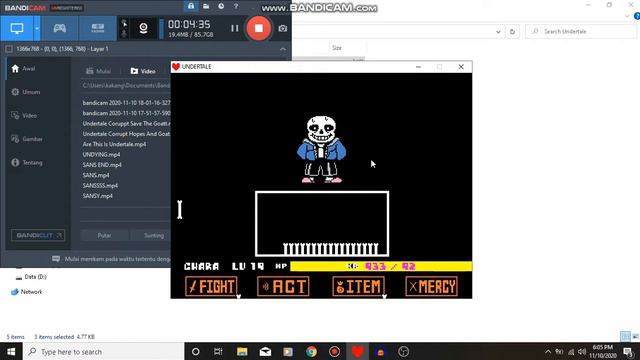
Task: Open Network in Explorer navigation pane
Action: 27,292
